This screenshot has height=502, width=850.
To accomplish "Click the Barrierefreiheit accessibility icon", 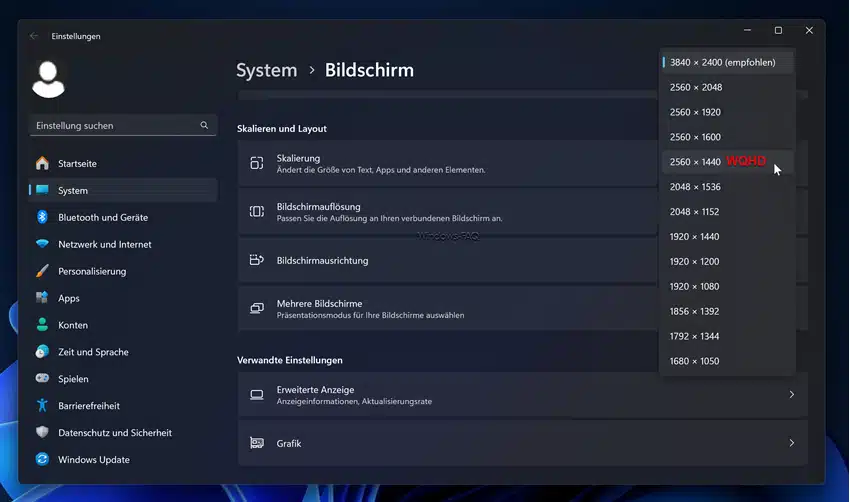I will (x=42, y=405).
